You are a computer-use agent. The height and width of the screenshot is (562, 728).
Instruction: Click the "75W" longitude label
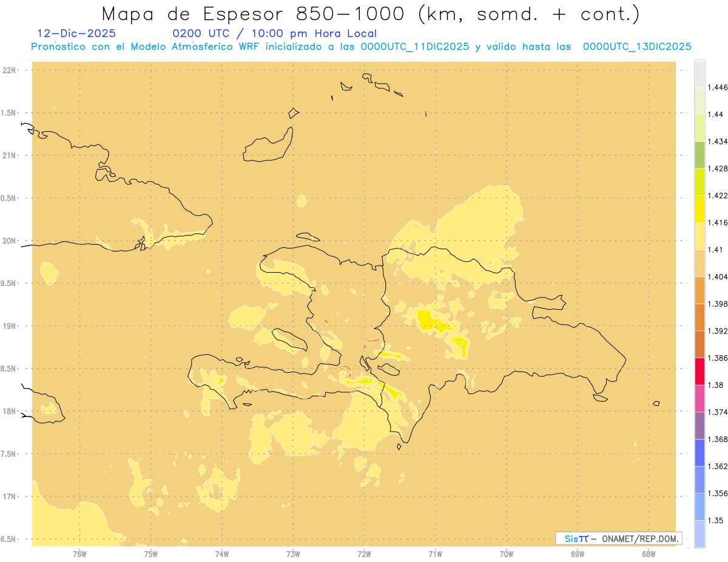(x=151, y=554)
